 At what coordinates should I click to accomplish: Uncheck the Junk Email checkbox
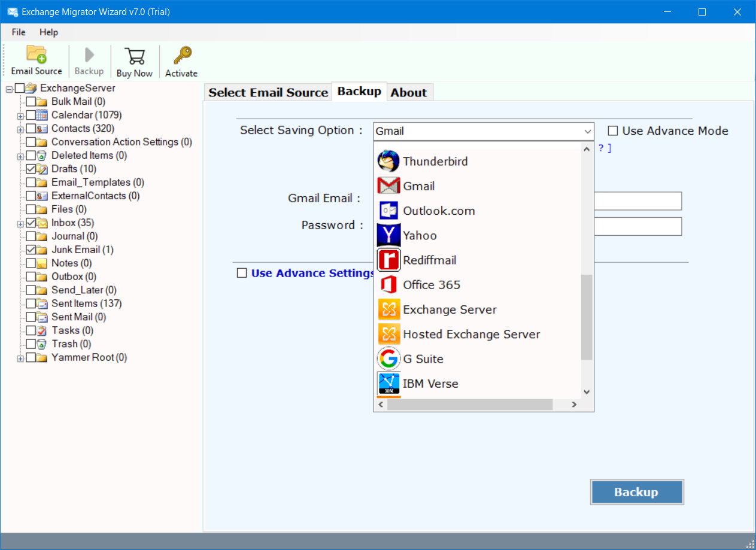point(31,250)
